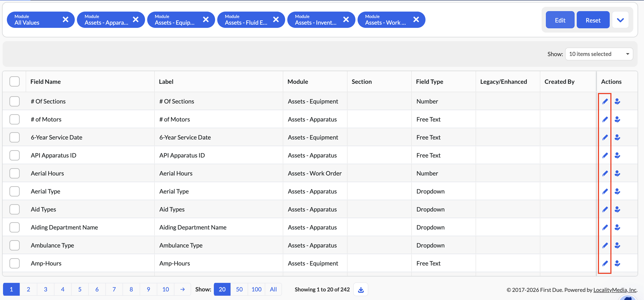Screen dimensions: 644x300
Task: Select the Aiding Department Name row checkbox
Action: (x=15, y=227)
